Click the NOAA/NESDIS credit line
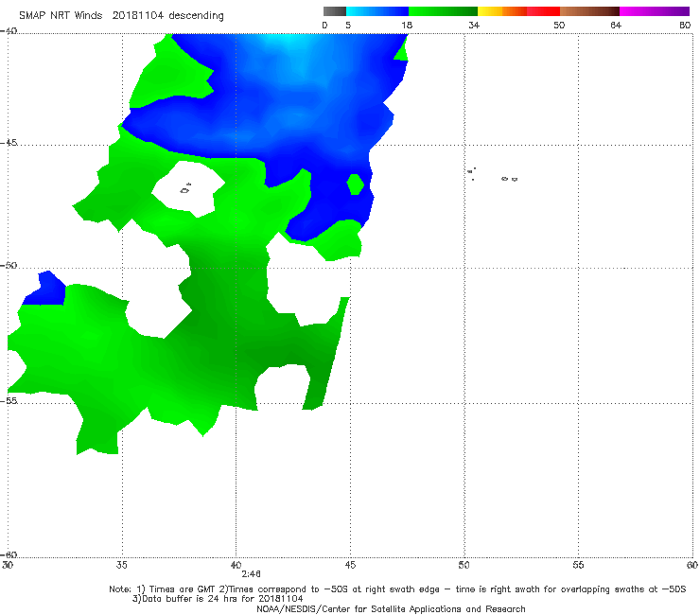The width and height of the screenshot is (700, 615). [391, 609]
